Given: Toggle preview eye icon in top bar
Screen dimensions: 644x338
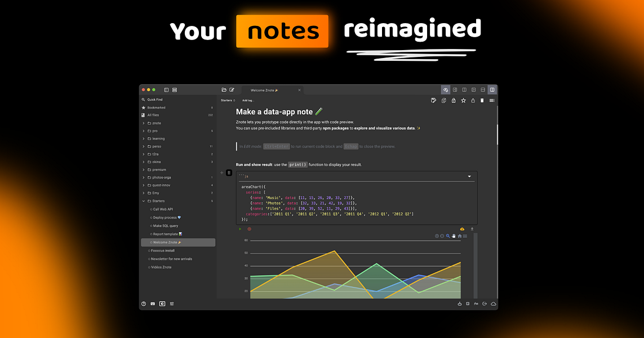Looking at the screenshot, I should click(446, 90).
